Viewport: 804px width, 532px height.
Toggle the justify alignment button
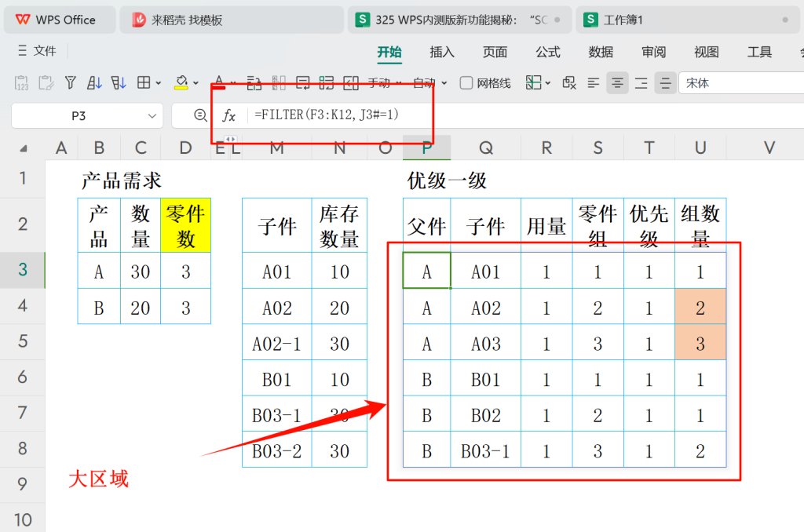tap(666, 83)
